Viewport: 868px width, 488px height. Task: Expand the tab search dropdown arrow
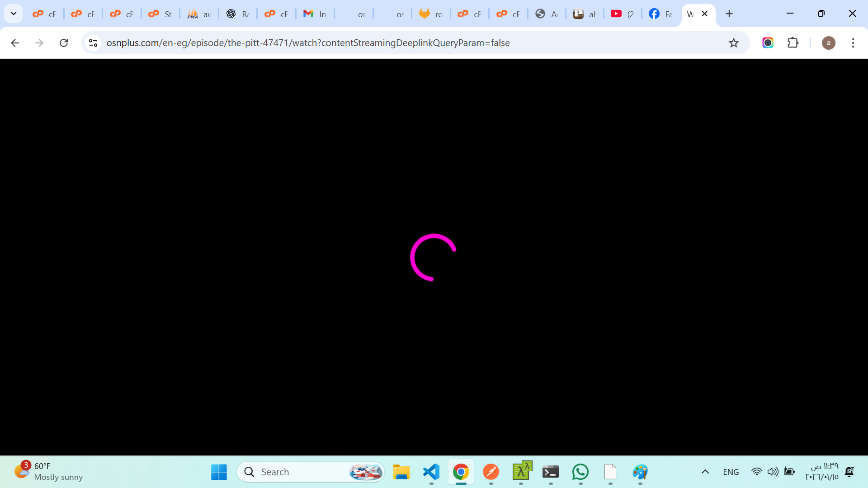coord(14,14)
